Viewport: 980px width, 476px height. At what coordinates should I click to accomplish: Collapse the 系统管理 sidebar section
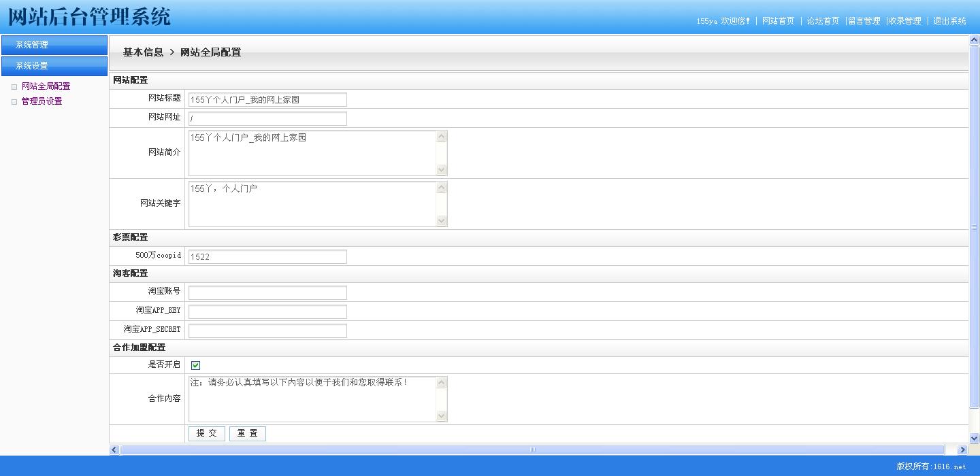click(x=54, y=45)
